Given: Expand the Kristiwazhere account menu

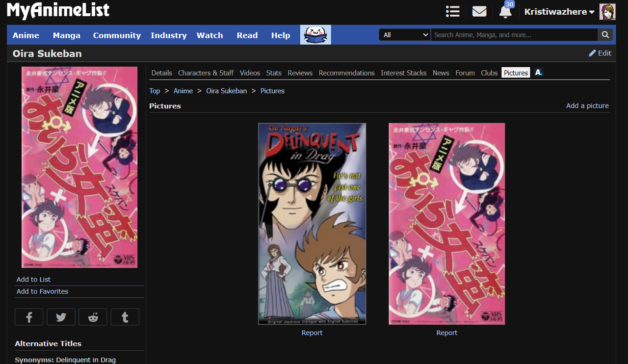Looking at the screenshot, I should [x=559, y=12].
